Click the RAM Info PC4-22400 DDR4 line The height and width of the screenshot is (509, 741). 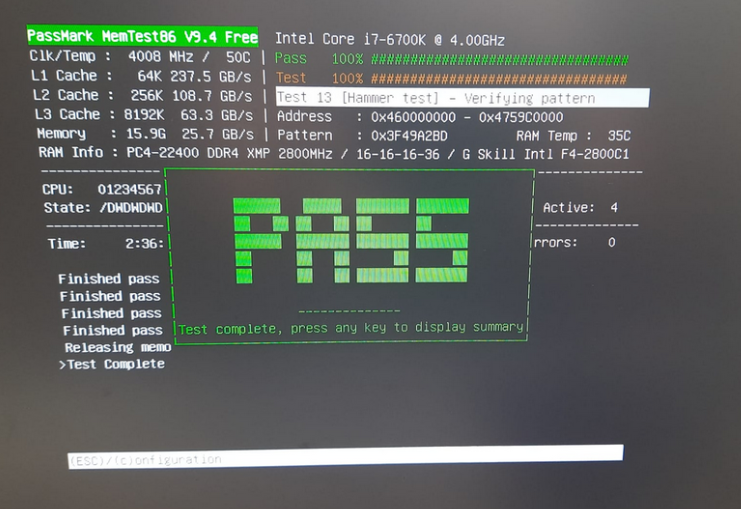click(x=334, y=154)
